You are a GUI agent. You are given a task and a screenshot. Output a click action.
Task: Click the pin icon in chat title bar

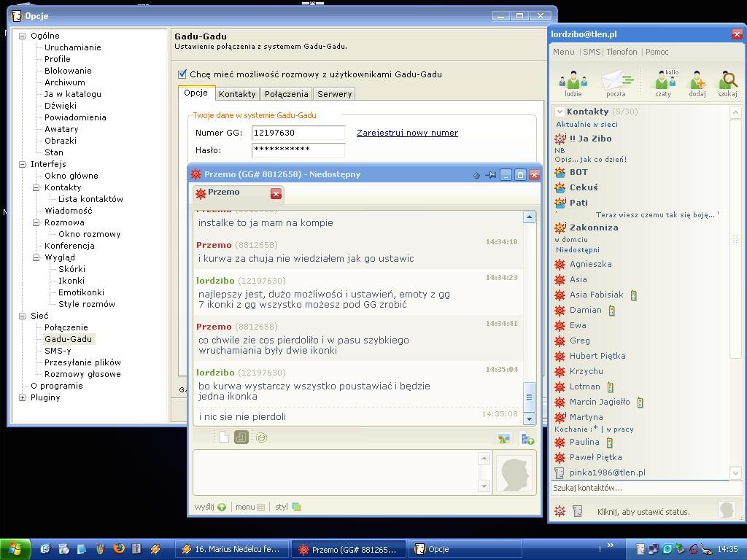click(491, 175)
